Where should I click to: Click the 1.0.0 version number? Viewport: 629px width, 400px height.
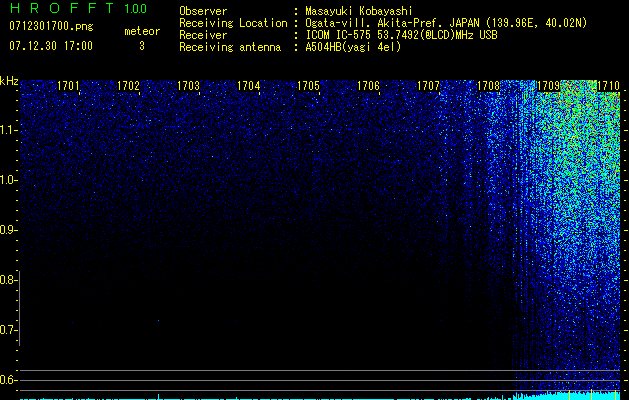pyautogui.click(x=136, y=9)
